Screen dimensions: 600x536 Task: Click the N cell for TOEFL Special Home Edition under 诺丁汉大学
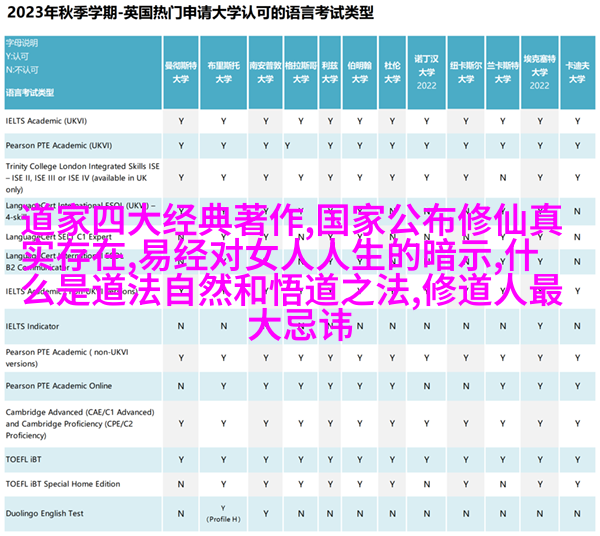427,484
